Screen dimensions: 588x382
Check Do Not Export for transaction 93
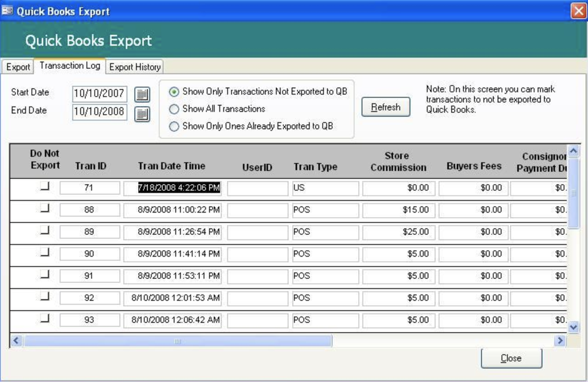pos(45,318)
